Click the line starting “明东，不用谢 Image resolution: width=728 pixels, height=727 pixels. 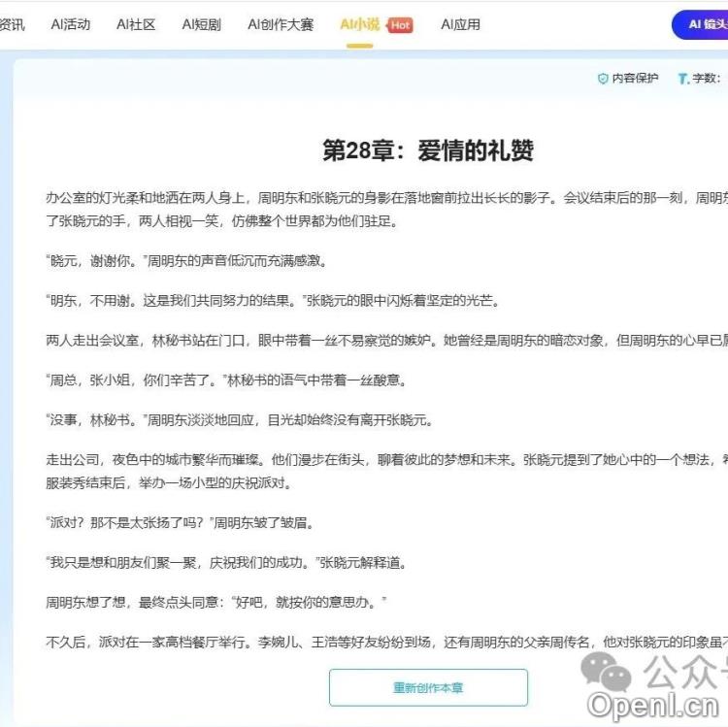[x=273, y=301]
